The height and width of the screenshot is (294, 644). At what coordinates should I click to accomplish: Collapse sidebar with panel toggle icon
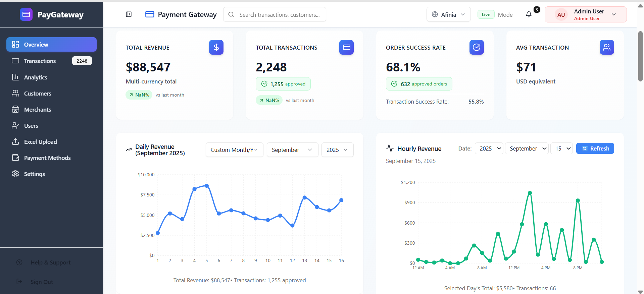[129, 14]
